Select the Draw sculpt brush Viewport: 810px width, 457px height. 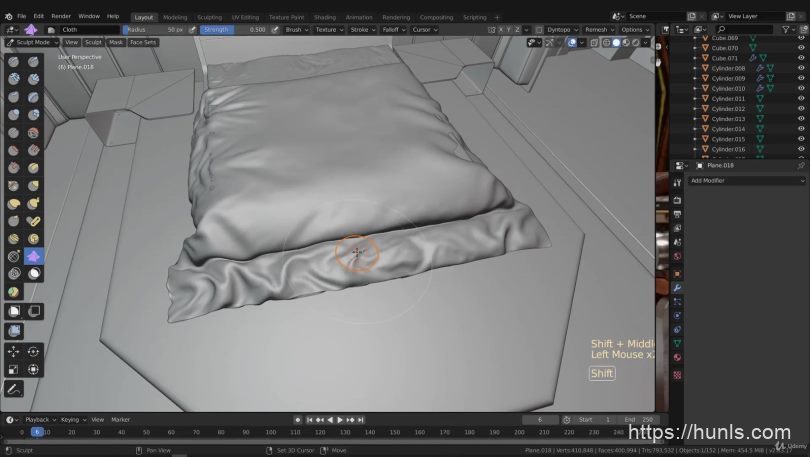pyautogui.click(x=13, y=62)
